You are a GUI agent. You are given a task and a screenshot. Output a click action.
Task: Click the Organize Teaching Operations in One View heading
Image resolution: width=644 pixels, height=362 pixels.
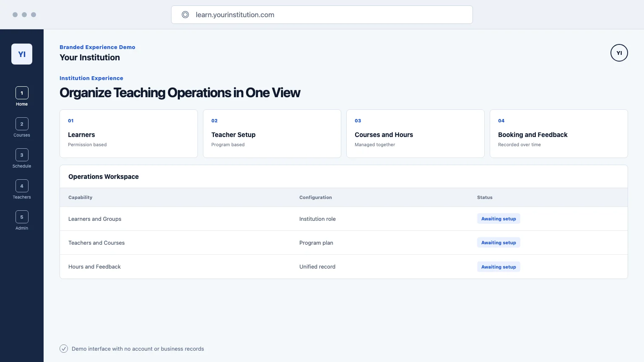(x=180, y=93)
